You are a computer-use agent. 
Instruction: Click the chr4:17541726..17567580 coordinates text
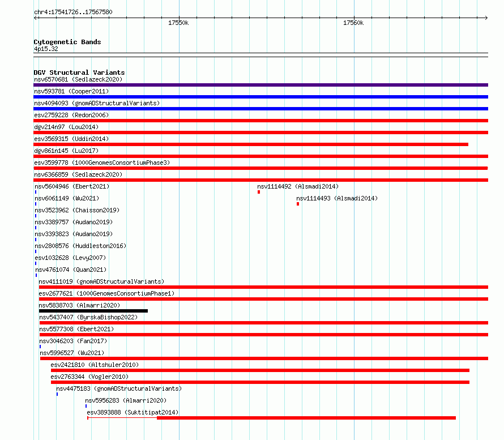[73, 12]
